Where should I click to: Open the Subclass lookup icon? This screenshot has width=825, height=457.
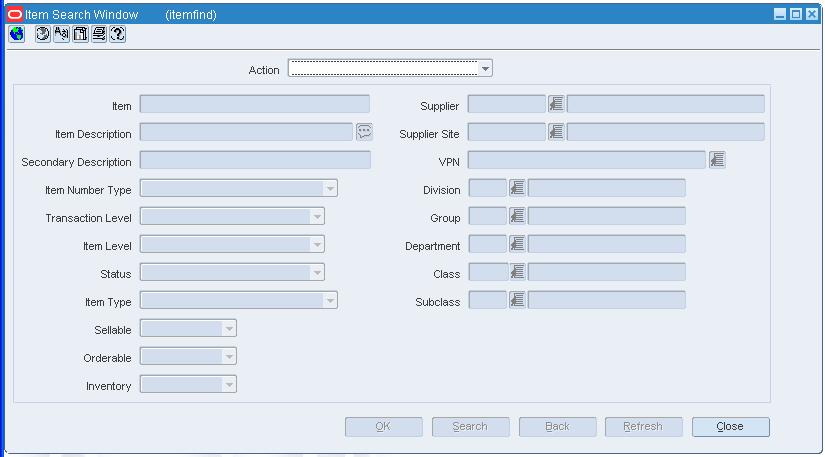[x=517, y=300]
